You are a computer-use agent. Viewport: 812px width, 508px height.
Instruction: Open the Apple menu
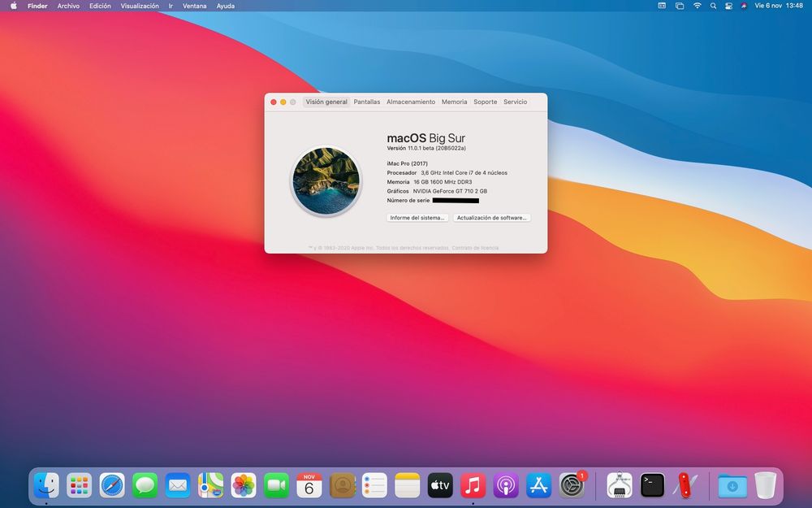14,6
